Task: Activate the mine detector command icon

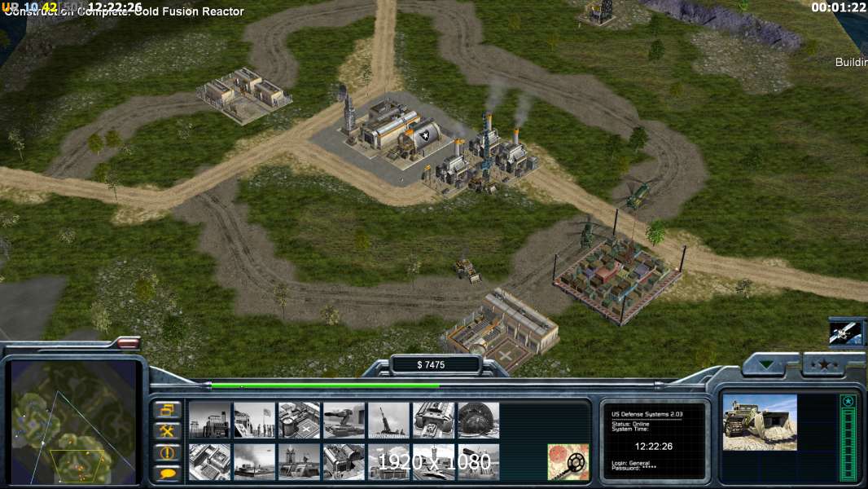Action: (x=568, y=462)
